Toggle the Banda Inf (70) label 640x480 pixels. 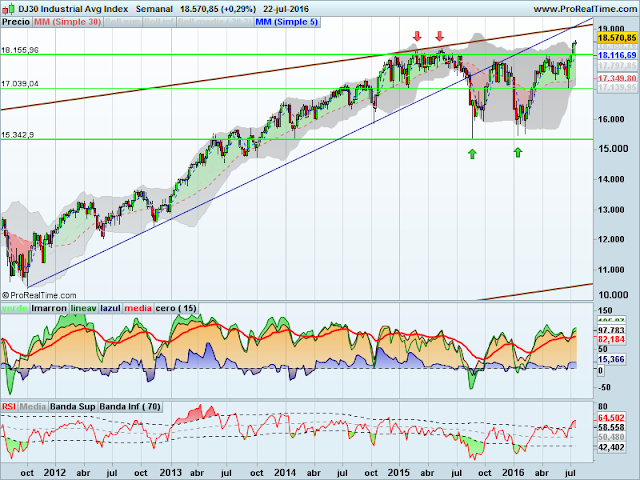click(130, 407)
